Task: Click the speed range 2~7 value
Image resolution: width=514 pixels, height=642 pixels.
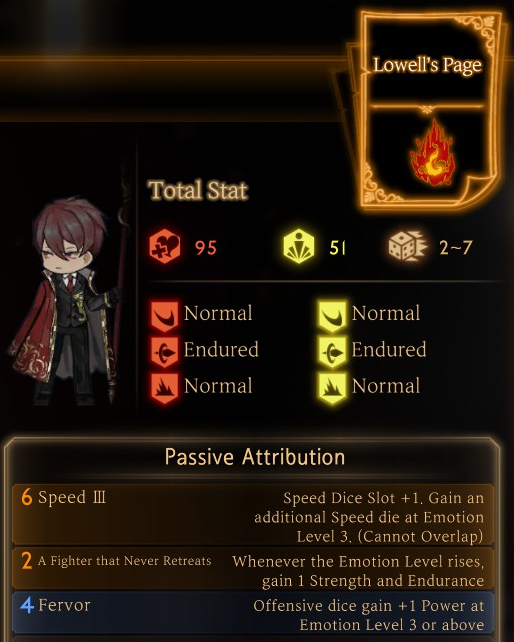Action: pos(456,247)
